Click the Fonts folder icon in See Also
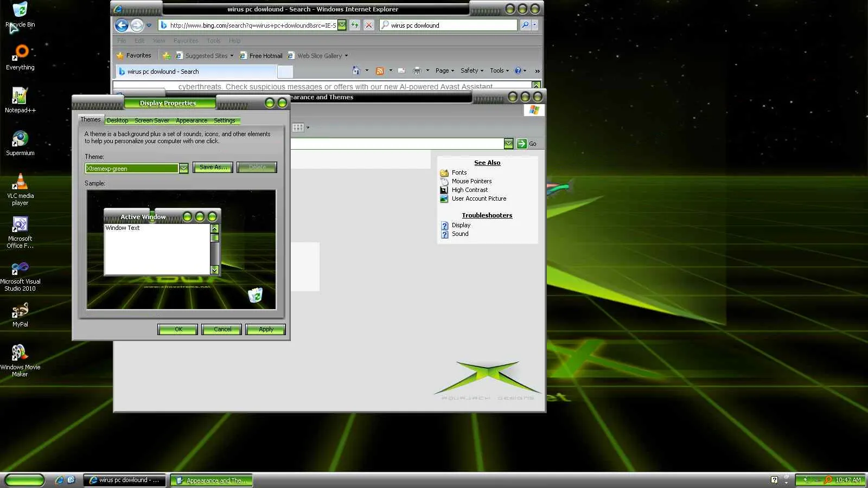Image resolution: width=868 pixels, height=488 pixels. click(444, 173)
